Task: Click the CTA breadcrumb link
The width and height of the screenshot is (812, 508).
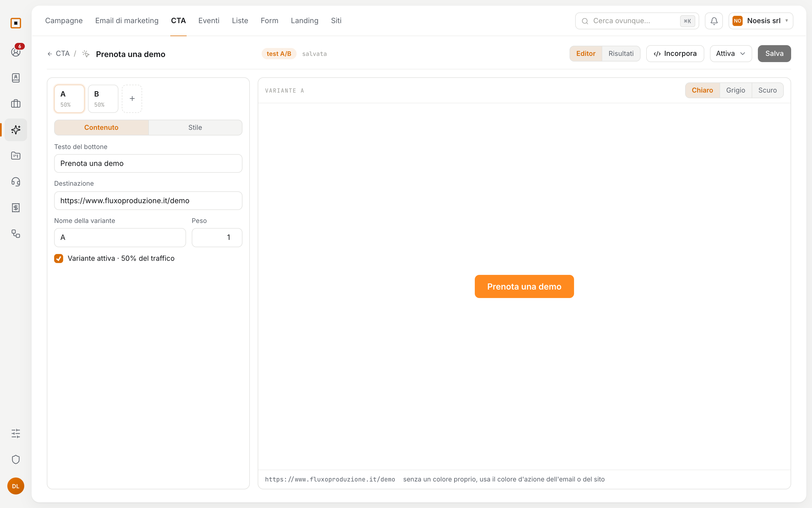Action: [x=63, y=54]
